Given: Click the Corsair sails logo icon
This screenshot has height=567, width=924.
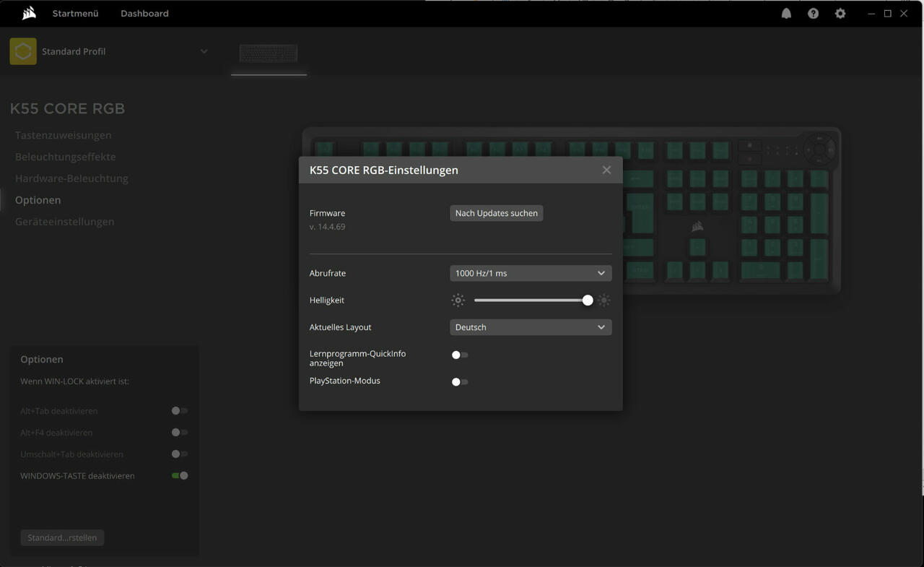Looking at the screenshot, I should (x=29, y=13).
